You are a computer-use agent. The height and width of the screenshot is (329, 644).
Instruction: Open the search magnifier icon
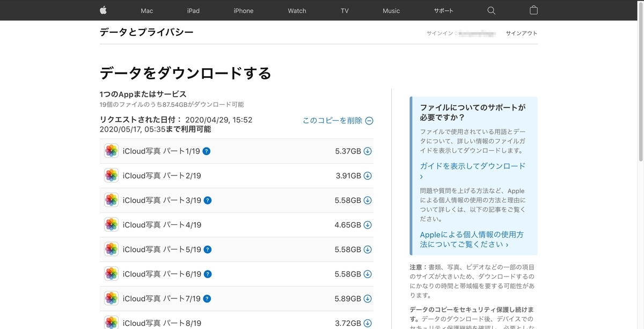[x=491, y=10]
